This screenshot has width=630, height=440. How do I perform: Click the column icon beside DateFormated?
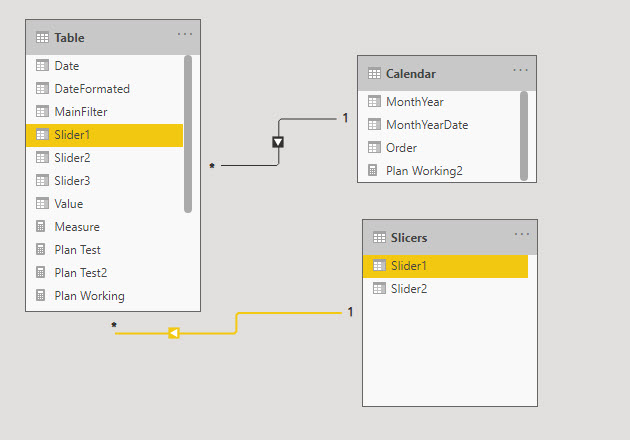point(42,88)
